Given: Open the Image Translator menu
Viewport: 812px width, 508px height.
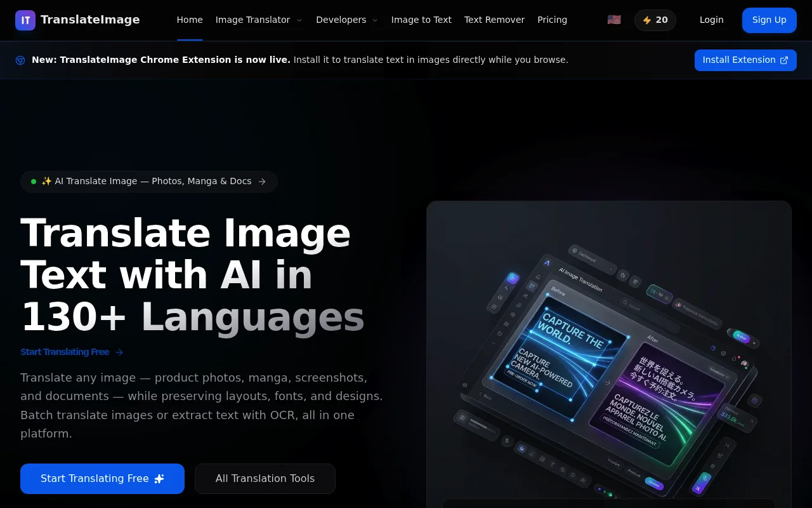Looking at the screenshot, I should point(259,20).
